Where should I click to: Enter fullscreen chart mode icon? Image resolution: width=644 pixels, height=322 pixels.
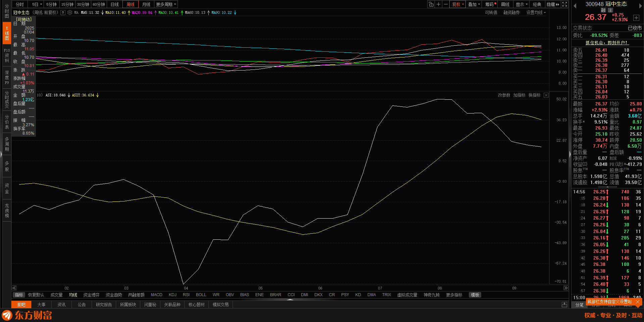pyautogui.click(x=565, y=4)
